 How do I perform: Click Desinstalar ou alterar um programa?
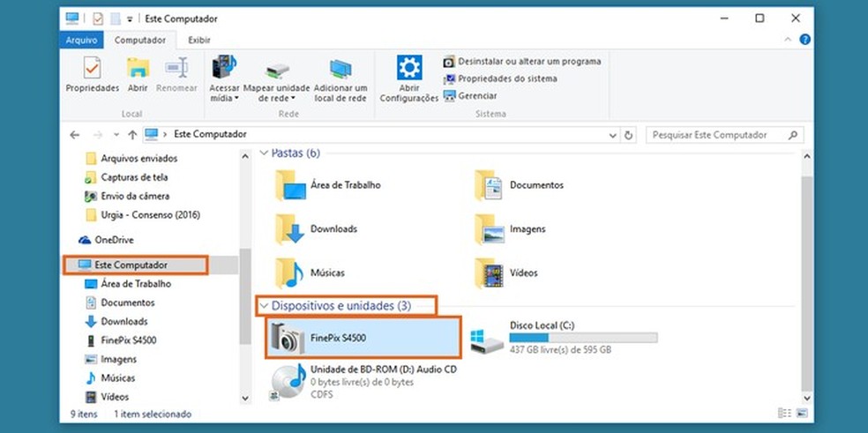[522, 62]
